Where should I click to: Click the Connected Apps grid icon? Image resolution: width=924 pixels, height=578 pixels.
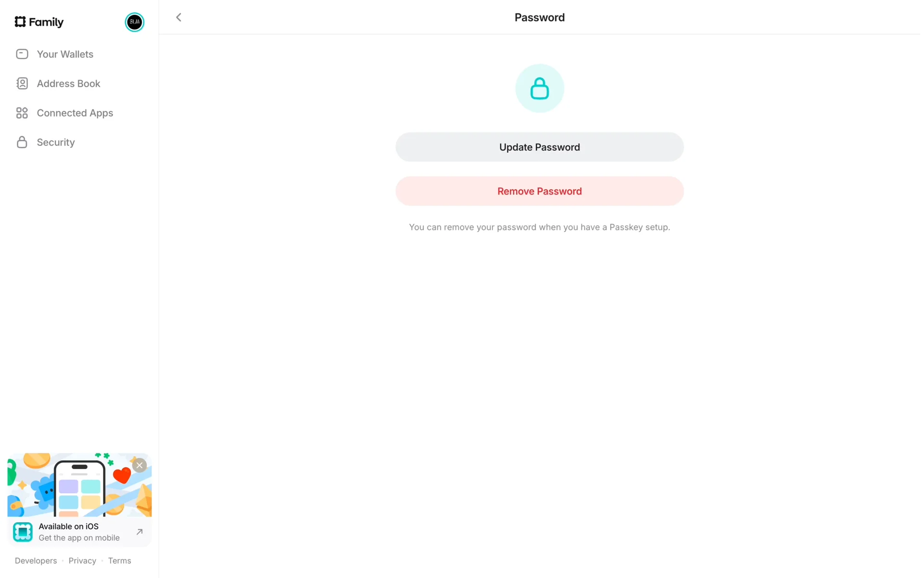(x=22, y=113)
